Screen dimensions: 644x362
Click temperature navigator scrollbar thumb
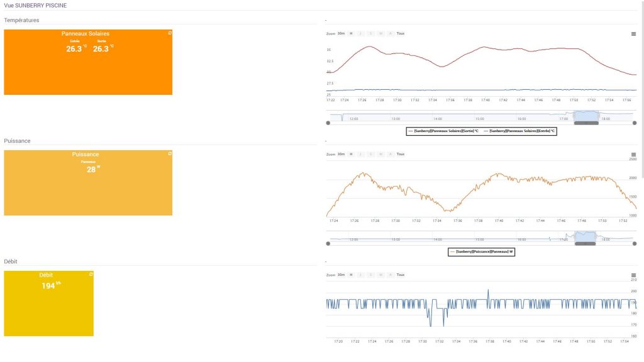[x=586, y=123]
